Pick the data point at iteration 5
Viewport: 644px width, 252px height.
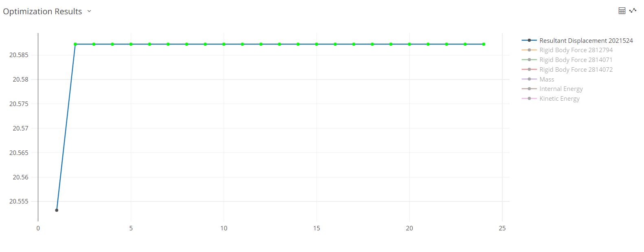131,44
